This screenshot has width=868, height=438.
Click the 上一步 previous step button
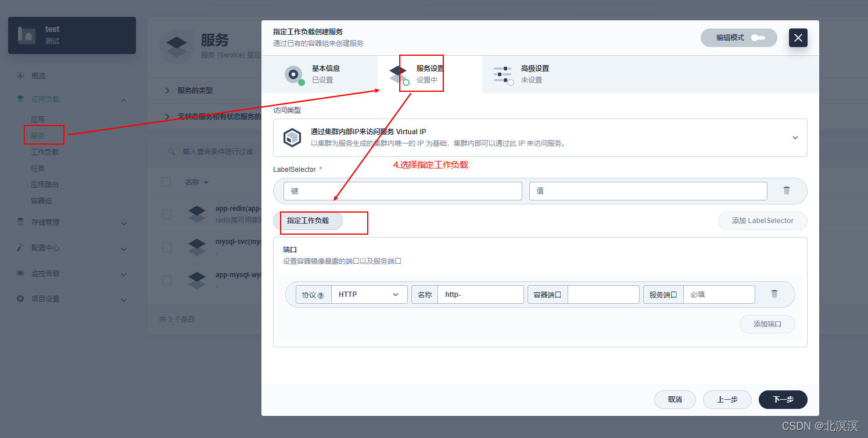[727, 400]
